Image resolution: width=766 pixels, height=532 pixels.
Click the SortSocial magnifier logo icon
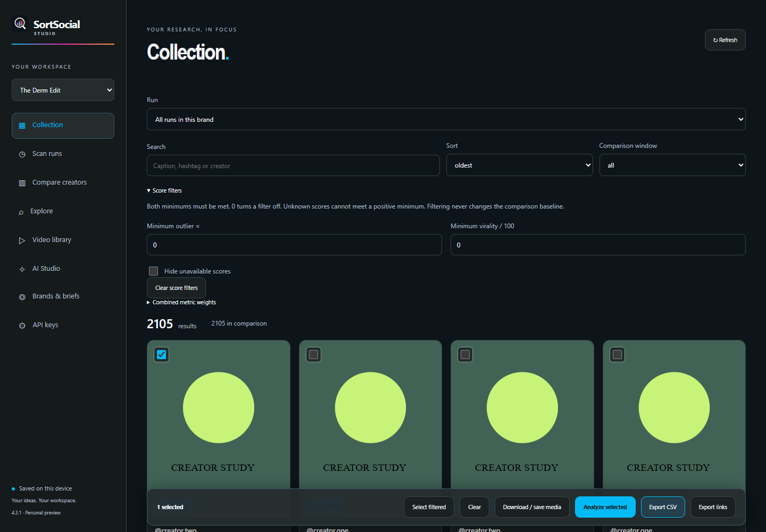pyautogui.click(x=20, y=23)
